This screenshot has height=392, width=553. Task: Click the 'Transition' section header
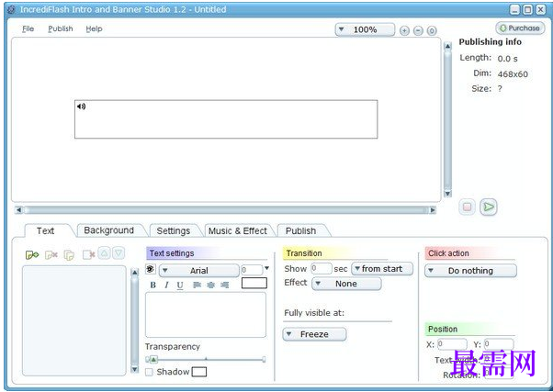[x=304, y=253]
